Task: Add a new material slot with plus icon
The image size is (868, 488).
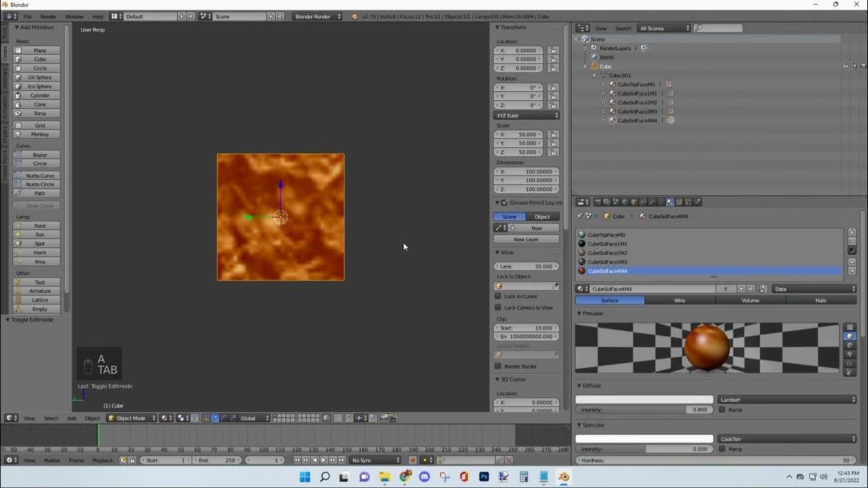Action: [852, 232]
